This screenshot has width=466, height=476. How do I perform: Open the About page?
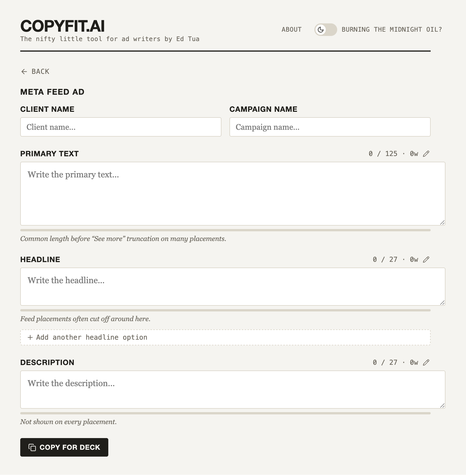click(x=292, y=30)
